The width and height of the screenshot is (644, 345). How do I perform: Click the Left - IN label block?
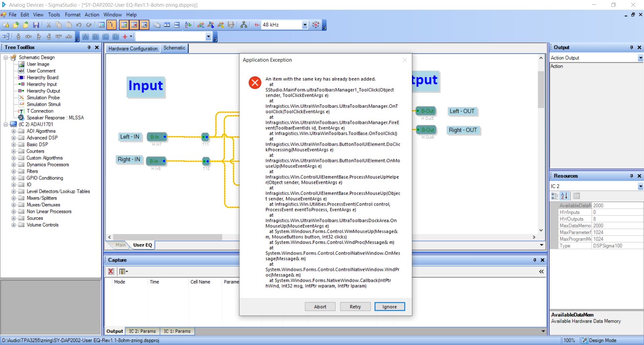click(130, 137)
